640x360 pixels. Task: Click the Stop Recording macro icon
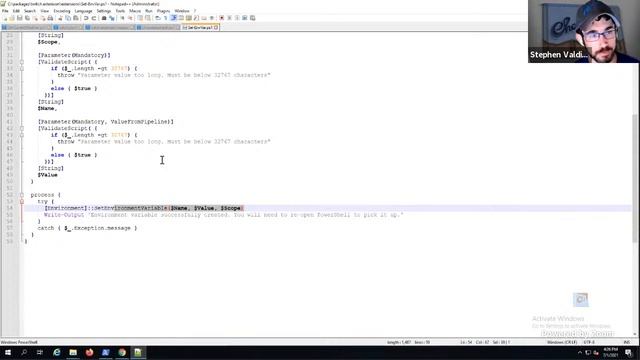(x=229, y=18)
